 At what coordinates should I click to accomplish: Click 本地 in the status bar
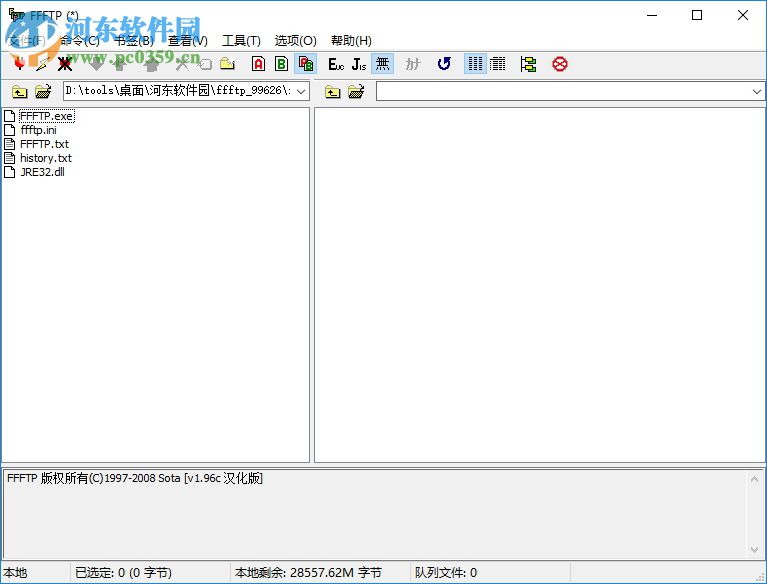(15, 572)
